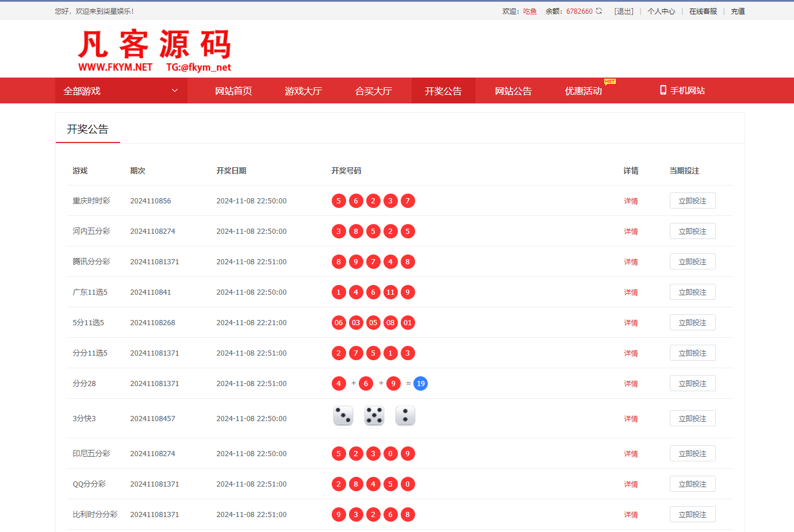794x532 pixels.
Task: Open the 全部游戏 dropdown menu
Action: 121,90
